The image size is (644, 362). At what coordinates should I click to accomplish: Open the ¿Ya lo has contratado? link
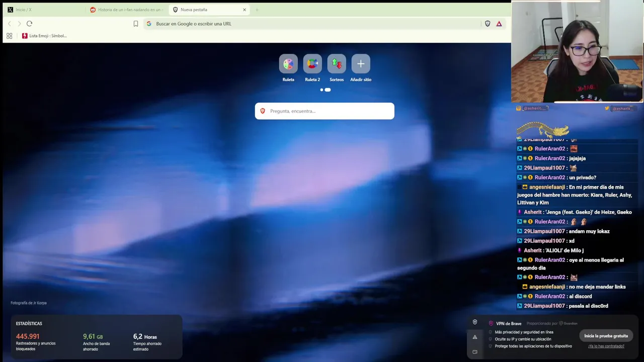[x=606, y=346]
